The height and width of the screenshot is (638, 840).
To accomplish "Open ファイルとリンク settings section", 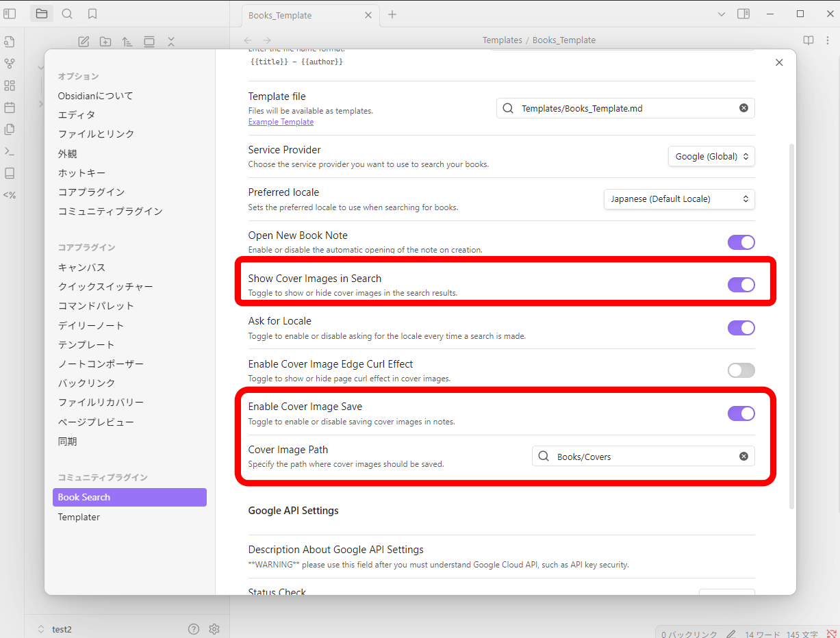I will tap(96, 134).
